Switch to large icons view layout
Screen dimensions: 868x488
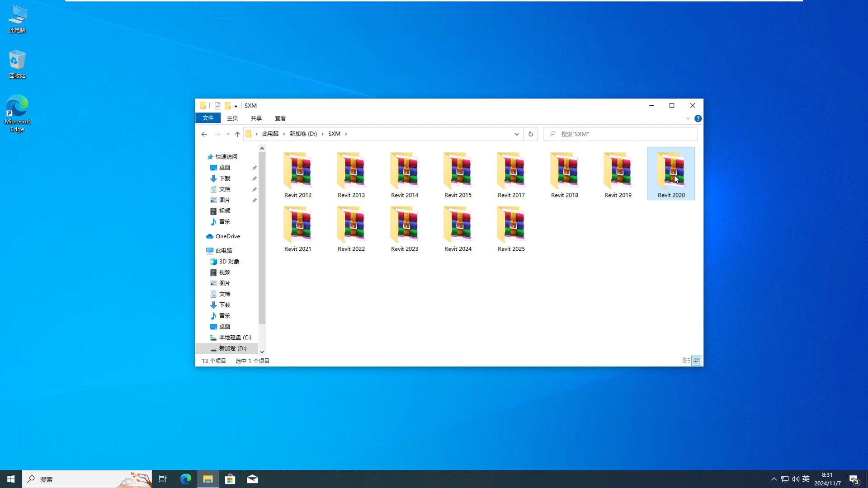point(696,361)
